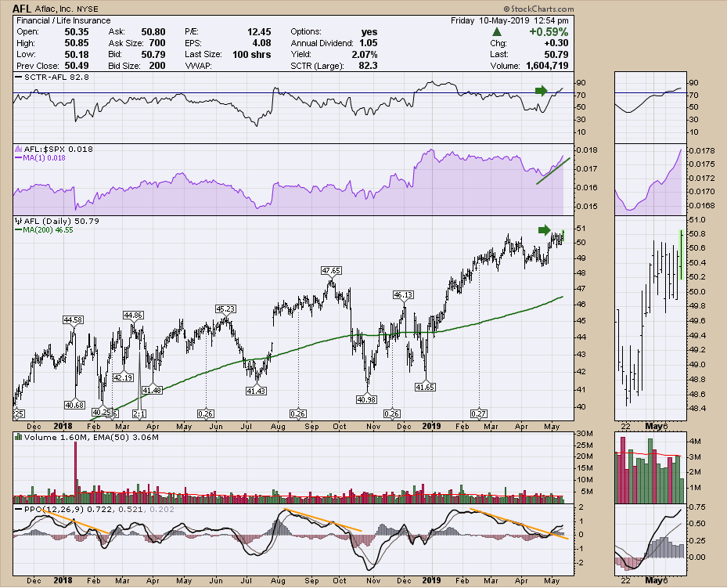The image size is (727, 588).
Task: Click the Volume 1.60M, EMA(50) 3.06M legend
Action: coord(87,438)
